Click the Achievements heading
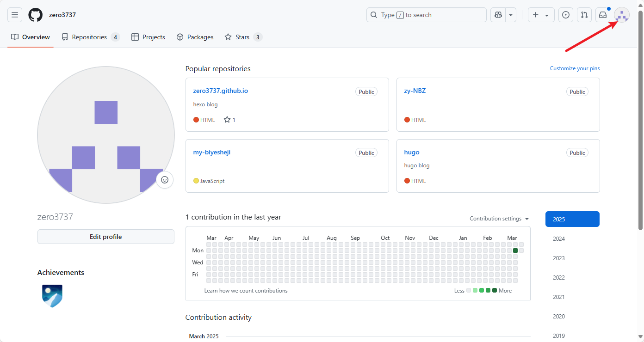 pos(61,273)
